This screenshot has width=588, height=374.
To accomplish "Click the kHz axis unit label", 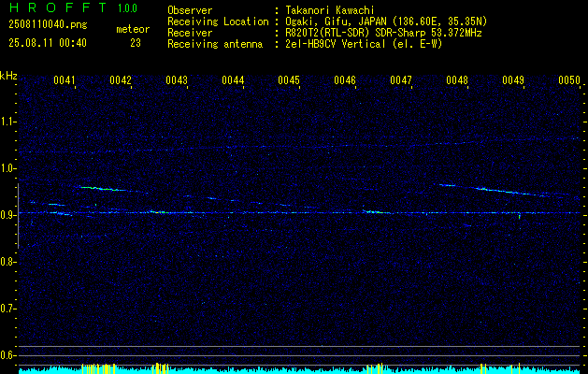I will pyautogui.click(x=8, y=76).
